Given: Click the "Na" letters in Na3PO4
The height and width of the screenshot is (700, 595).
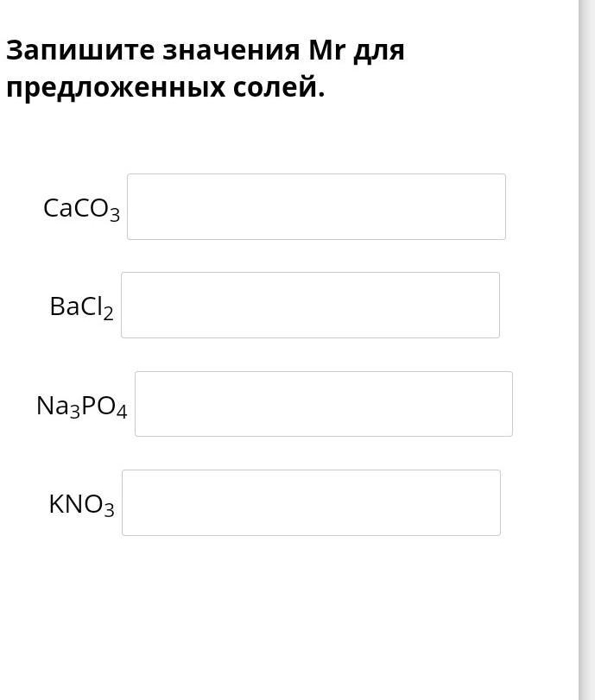Looking at the screenshot, I should pos(52,406).
